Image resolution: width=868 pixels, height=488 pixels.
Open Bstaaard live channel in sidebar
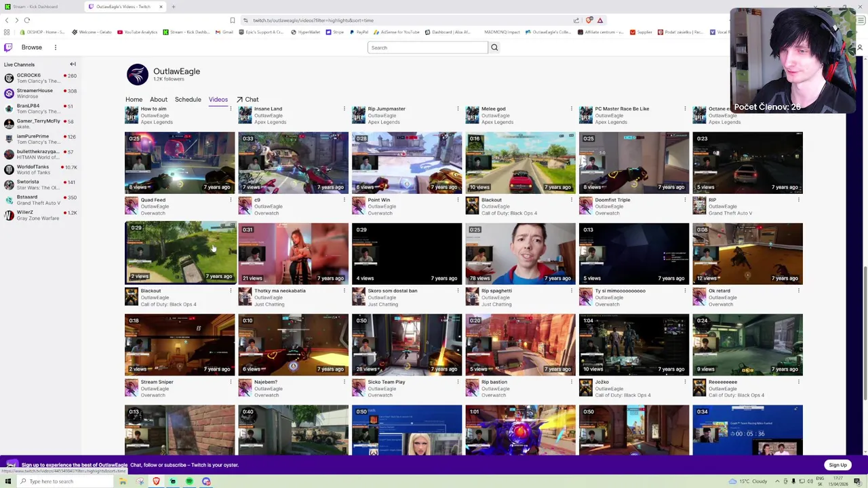tap(41, 200)
